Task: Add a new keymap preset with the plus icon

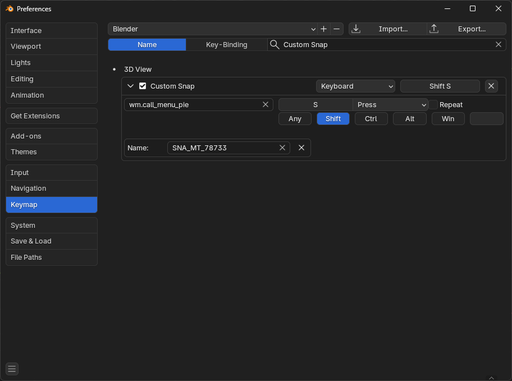Action: 323,29
